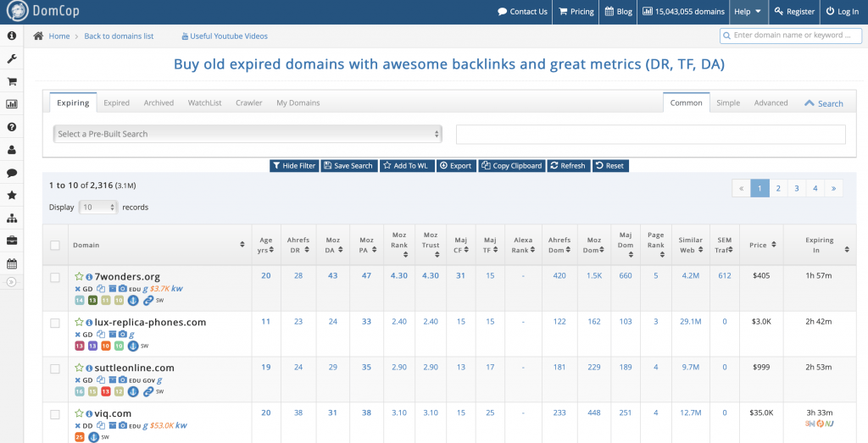Click the domain name search field

791,36
